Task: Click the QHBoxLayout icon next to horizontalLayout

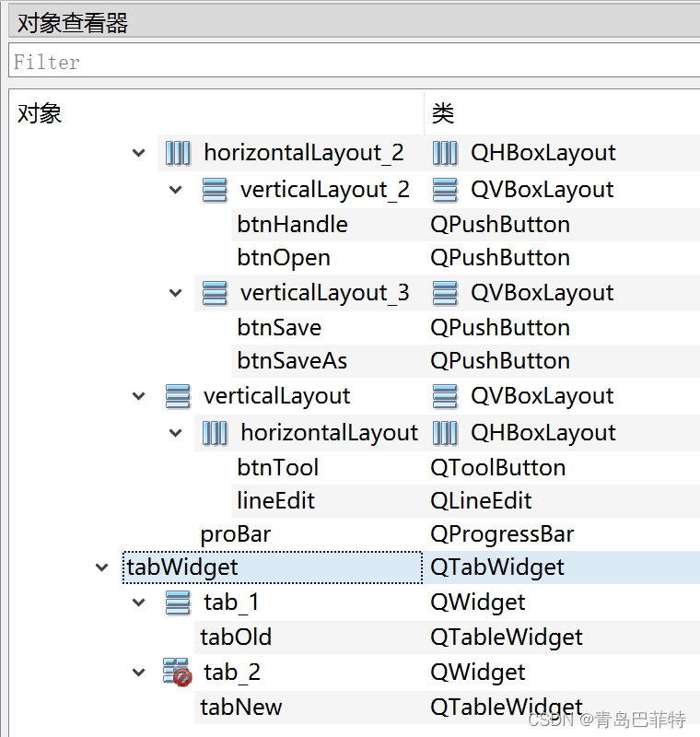Action: [215, 432]
